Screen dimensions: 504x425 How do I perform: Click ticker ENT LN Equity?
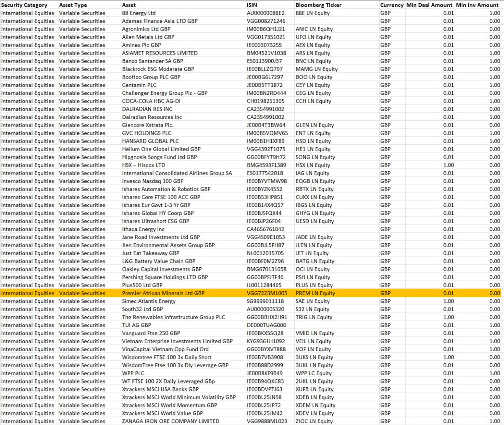tap(313, 133)
